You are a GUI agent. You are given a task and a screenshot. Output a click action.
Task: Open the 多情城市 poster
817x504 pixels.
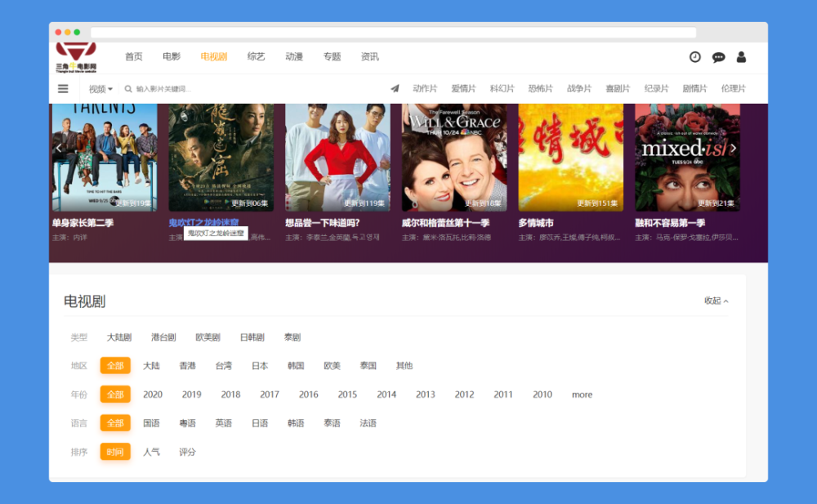pos(571,158)
